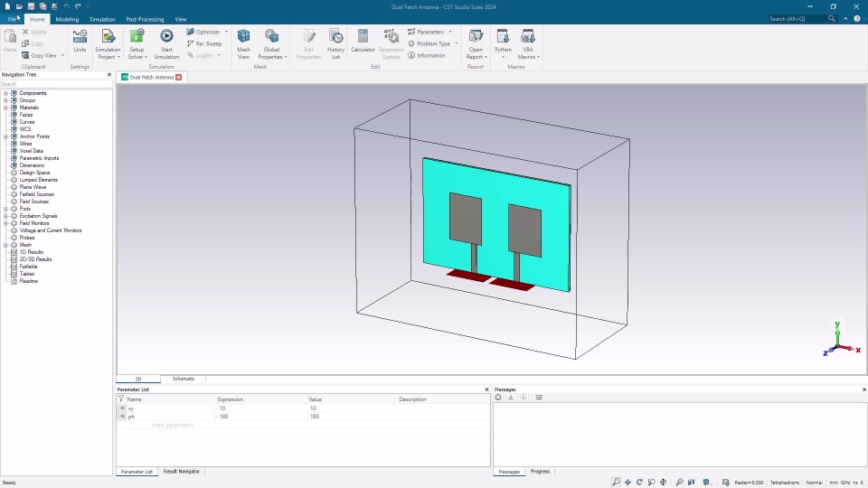Image resolution: width=868 pixels, height=488 pixels.
Task: Open the Python tool
Action: [504, 44]
